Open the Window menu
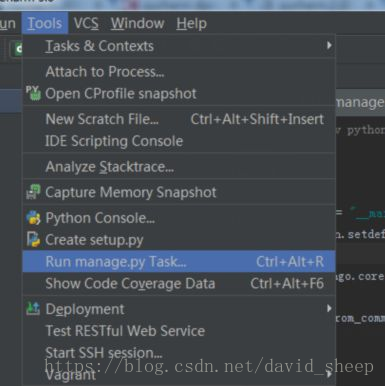This screenshot has height=386, width=385. 137,23
